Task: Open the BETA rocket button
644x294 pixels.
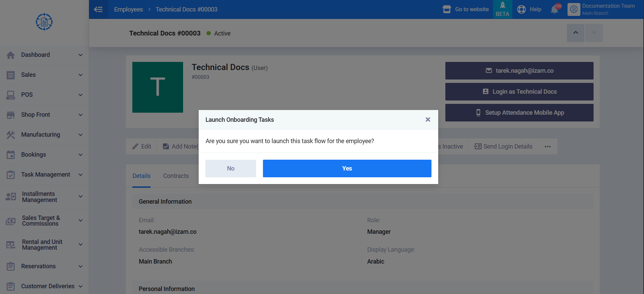Action: (x=503, y=9)
